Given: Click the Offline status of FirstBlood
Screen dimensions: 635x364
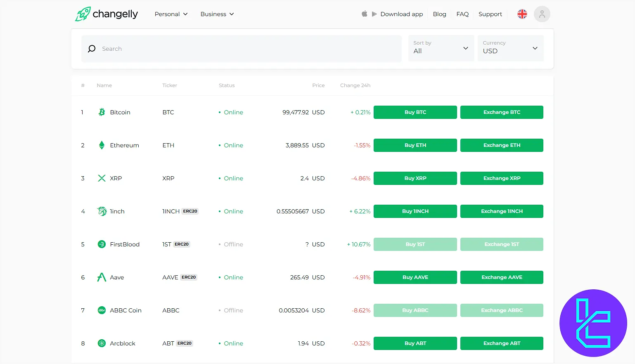Looking at the screenshot, I should (231, 244).
